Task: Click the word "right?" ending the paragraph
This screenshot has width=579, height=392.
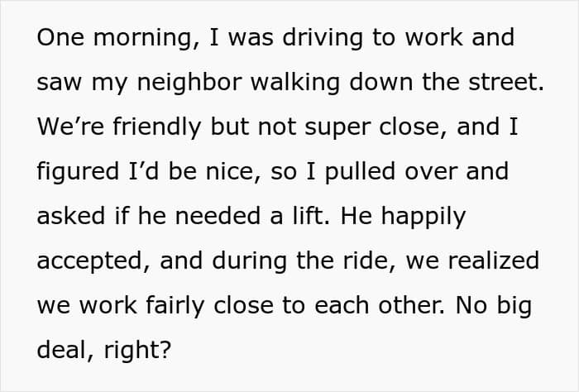Action: (138, 351)
